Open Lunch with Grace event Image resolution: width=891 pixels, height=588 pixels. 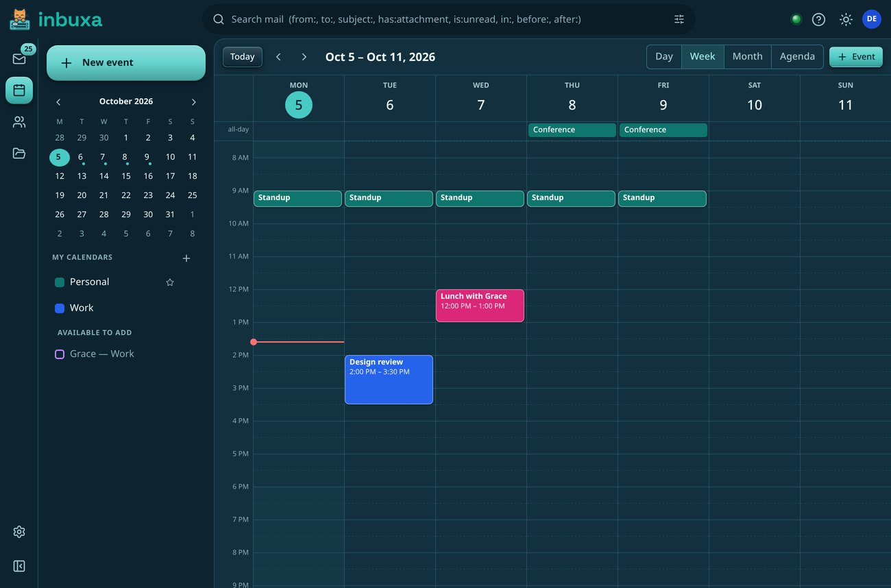point(480,306)
